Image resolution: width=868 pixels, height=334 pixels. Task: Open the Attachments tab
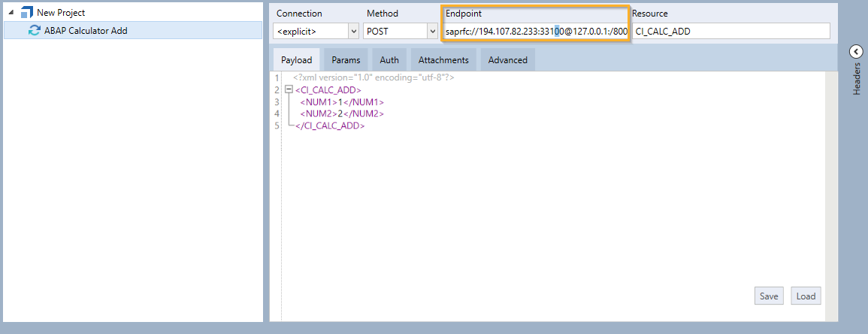point(443,60)
